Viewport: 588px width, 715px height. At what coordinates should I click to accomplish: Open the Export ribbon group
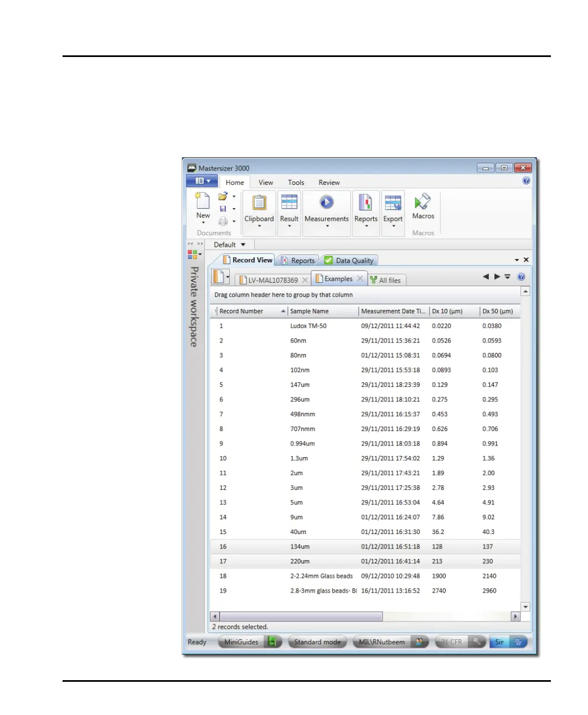[393, 214]
